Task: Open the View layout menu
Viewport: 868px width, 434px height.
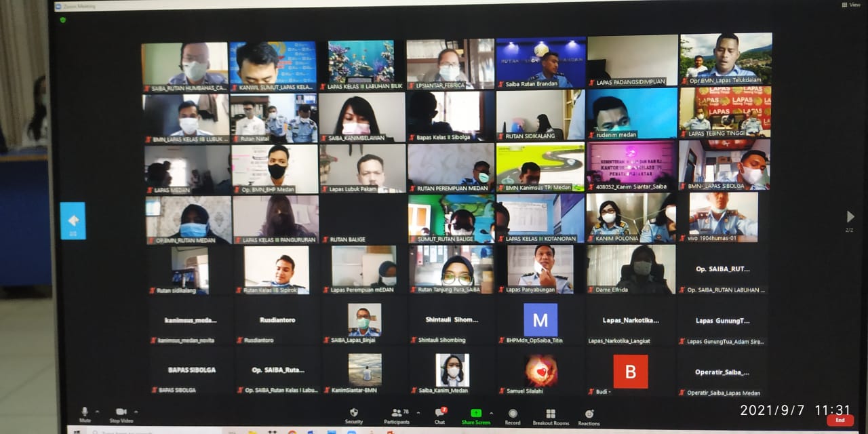Action: (851, 5)
